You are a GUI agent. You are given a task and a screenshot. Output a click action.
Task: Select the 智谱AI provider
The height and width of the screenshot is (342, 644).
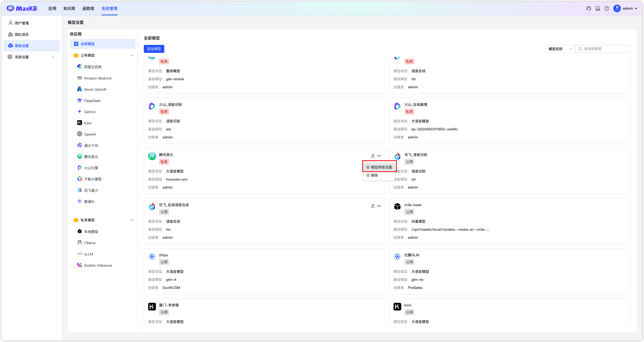click(89, 201)
